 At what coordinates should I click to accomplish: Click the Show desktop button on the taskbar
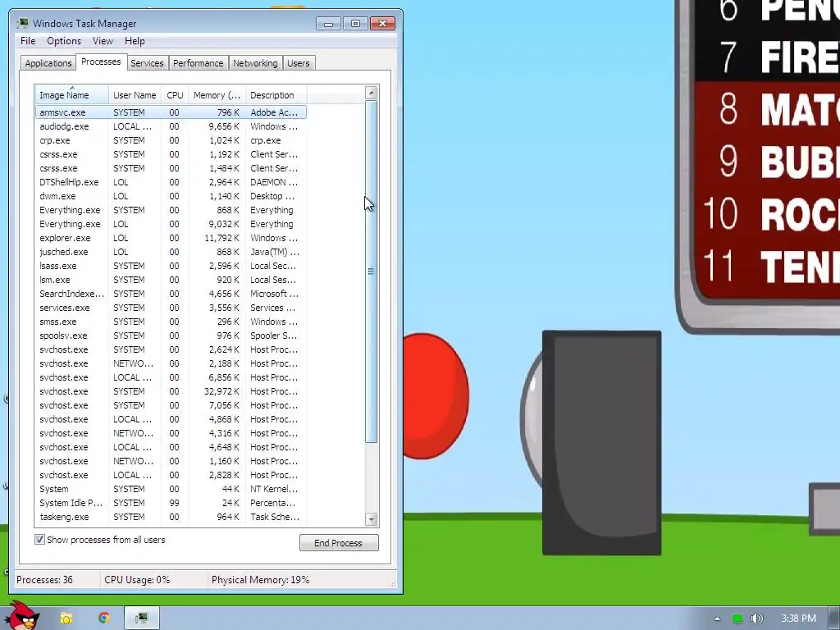coord(834,619)
